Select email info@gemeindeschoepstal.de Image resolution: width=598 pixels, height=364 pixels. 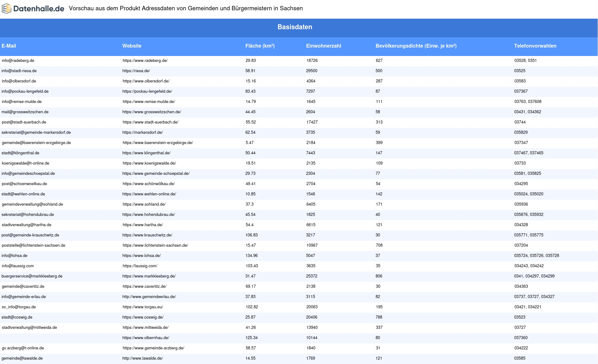[x=28, y=174]
